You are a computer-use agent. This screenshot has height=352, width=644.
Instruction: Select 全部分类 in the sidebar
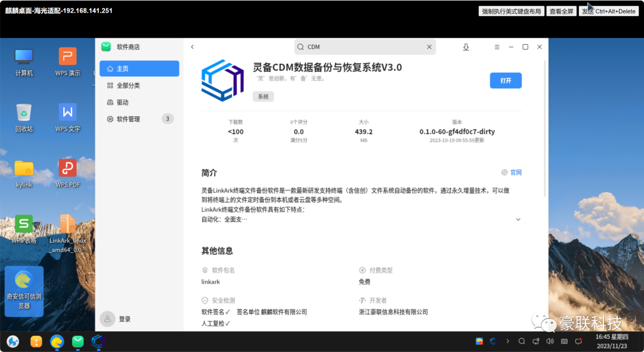(139, 85)
